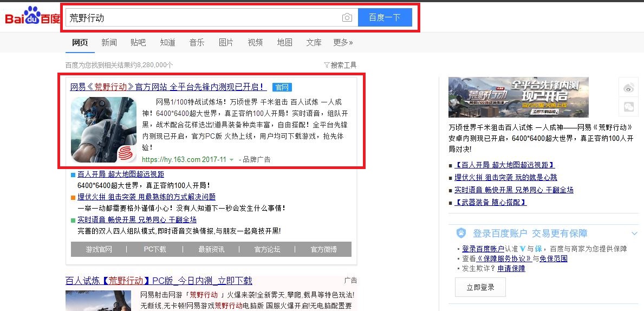Click the result count text 百度为您找到相关结果约8,280,000个
Image resolution: width=644 pixels, height=311 pixels.
click(x=119, y=65)
